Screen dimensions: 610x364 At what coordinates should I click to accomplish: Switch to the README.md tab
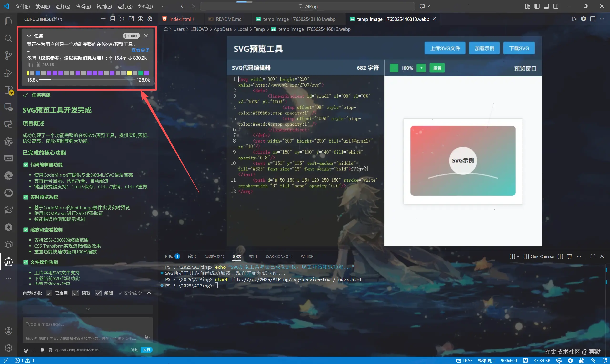pos(228,19)
